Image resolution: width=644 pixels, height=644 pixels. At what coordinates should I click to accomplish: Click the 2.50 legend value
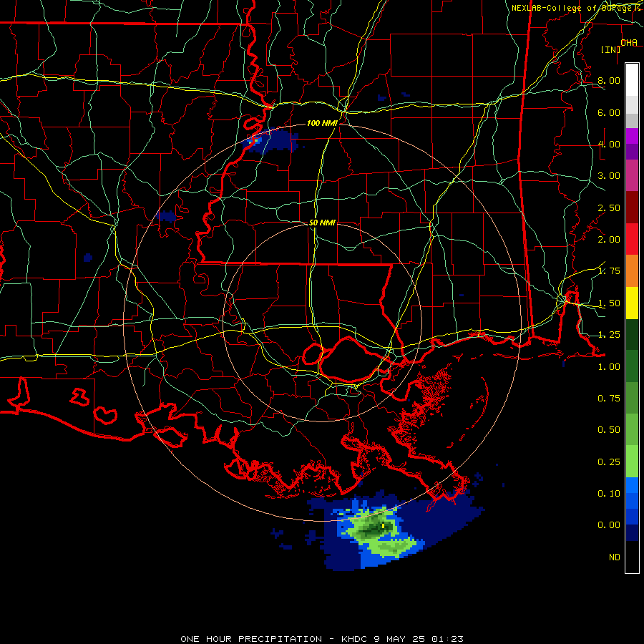609,208
